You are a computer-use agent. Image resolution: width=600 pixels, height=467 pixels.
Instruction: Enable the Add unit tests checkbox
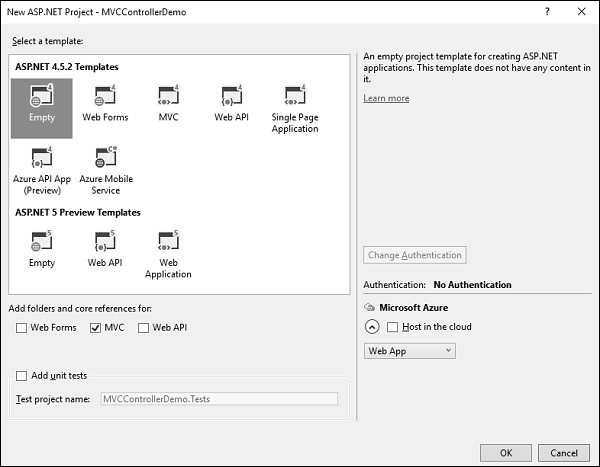coord(22,375)
